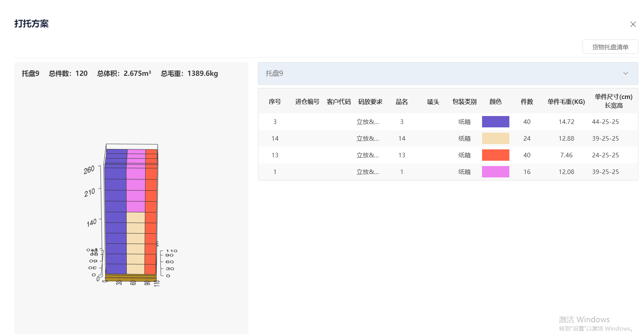Click the 序号 column header
644x334 pixels.
(275, 102)
